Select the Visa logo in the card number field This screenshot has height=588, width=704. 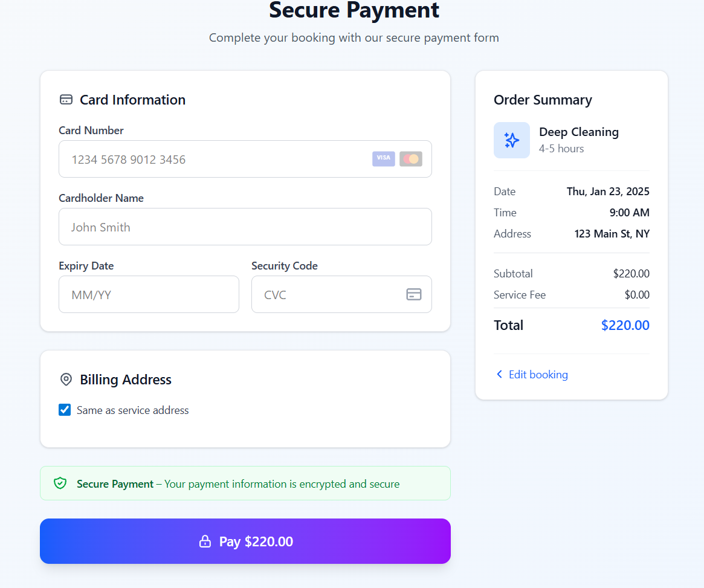point(383,158)
